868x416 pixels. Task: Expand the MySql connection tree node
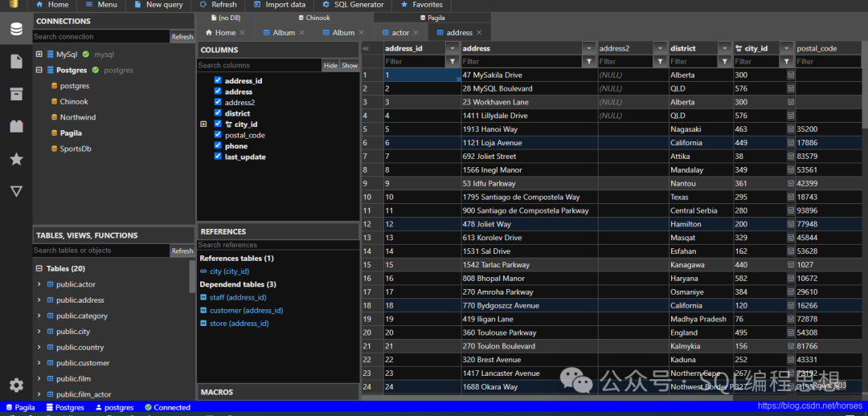click(x=39, y=54)
